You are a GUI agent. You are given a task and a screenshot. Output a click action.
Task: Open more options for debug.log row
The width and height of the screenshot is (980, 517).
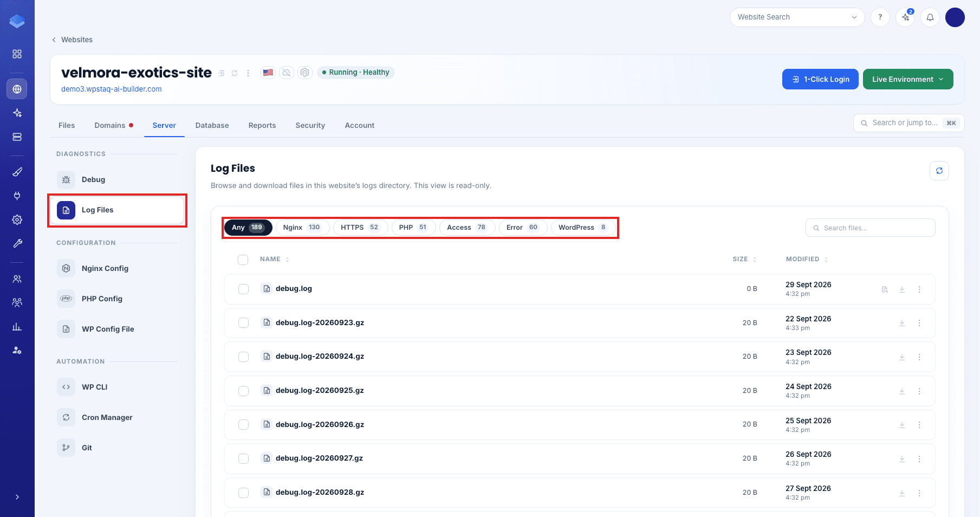[x=919, y=289]
